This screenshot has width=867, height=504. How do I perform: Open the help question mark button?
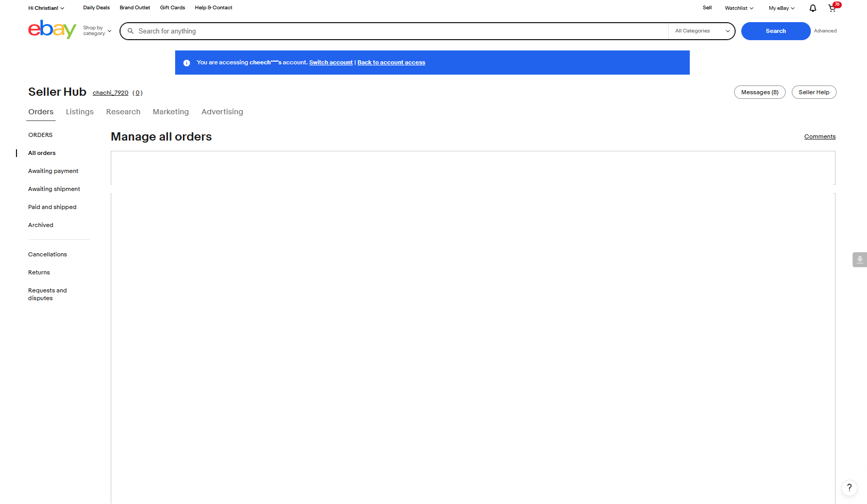tap(849, 488)
